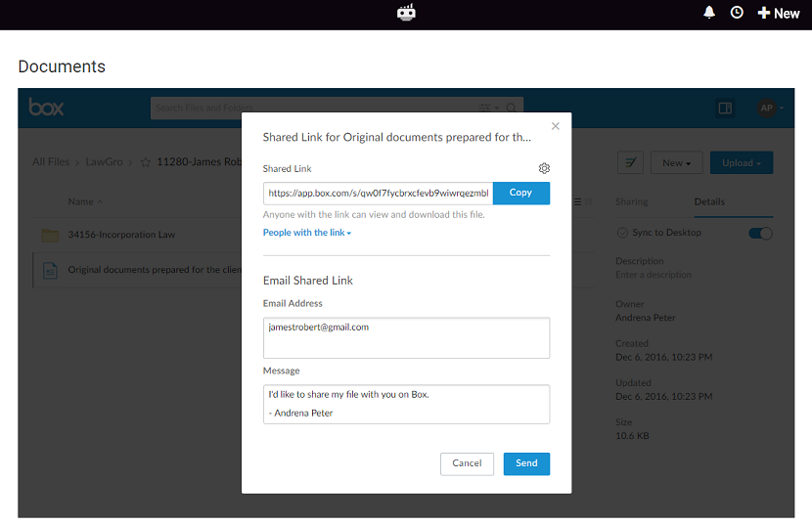Open the Upload dropdown
Viewport: 812px width, 525px height.
pyautogui.click(x=741, y=162)
